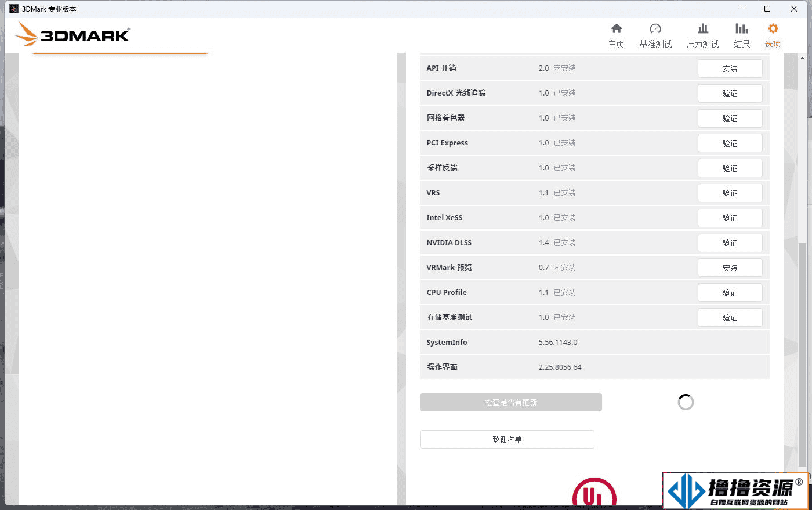Image resolution: width=812 pixels, height=510 pixels.
Task: Click the SystemInfo label
Action: [447, 342]
